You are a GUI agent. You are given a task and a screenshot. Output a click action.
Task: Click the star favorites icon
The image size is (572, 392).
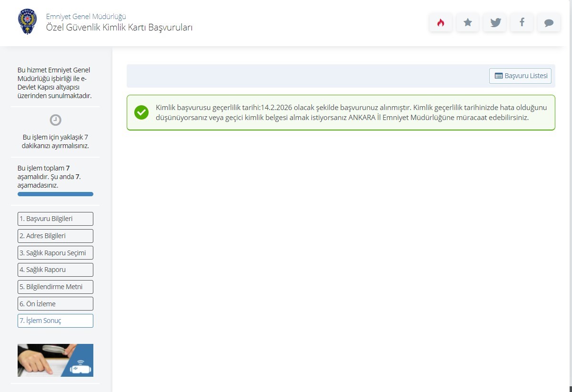[x=468, y=22]
